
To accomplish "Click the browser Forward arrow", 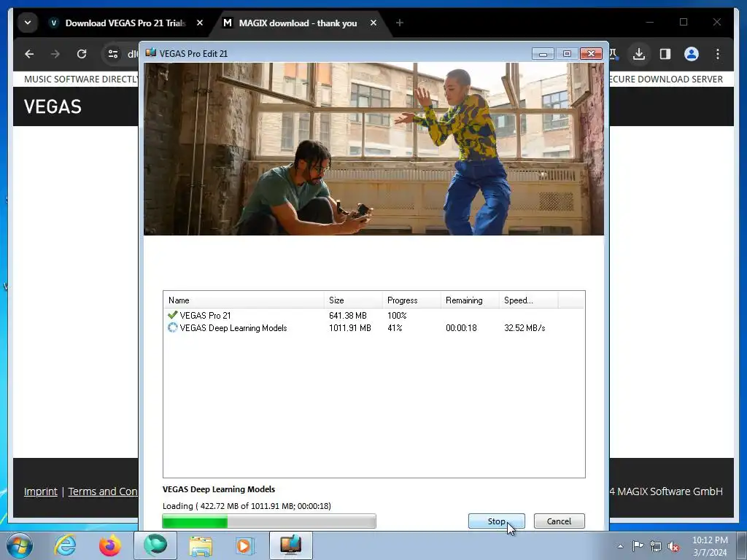I will tap(55, 54).
